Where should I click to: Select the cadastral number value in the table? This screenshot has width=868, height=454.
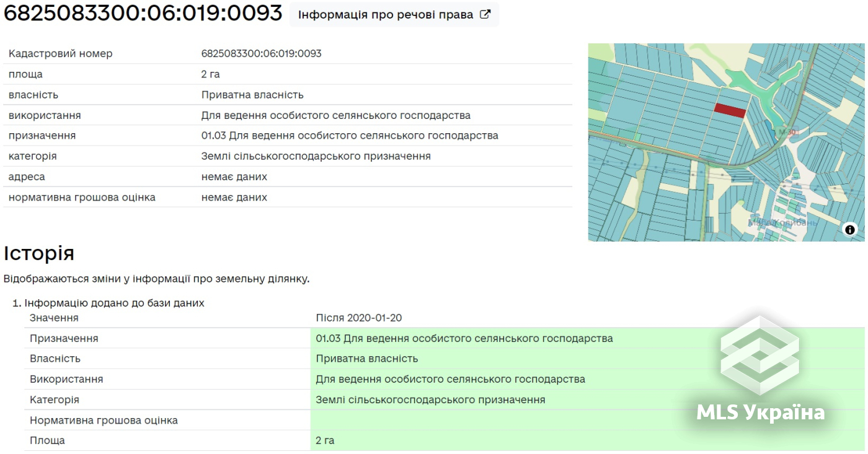click(261, 53)
